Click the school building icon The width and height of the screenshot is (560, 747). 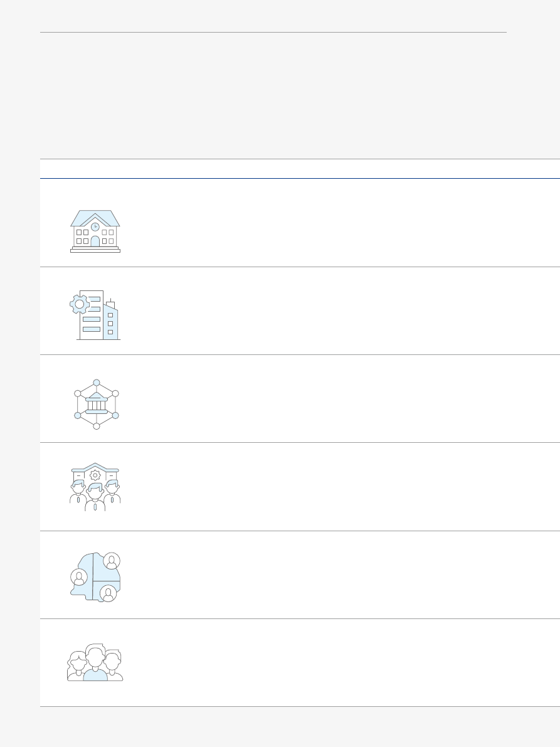click(x=95, y=231)
